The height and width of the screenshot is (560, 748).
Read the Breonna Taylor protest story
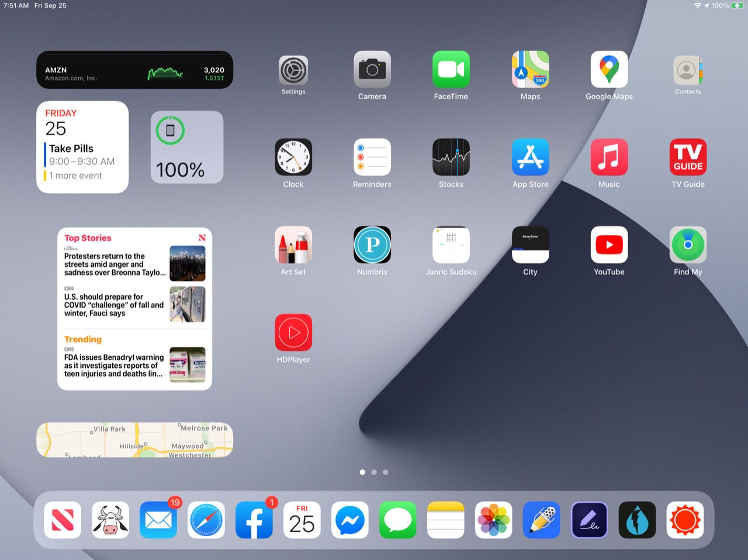134,264
